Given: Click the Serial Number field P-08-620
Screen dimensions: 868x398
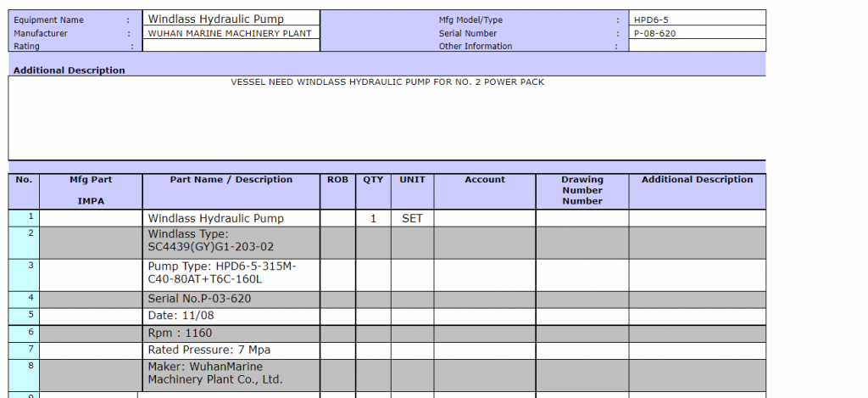Looking at the screenshot, I should pos(697,33).
